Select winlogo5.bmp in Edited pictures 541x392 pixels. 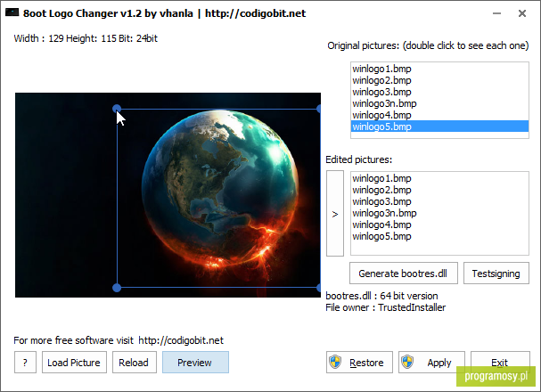(x=439, y=236)
